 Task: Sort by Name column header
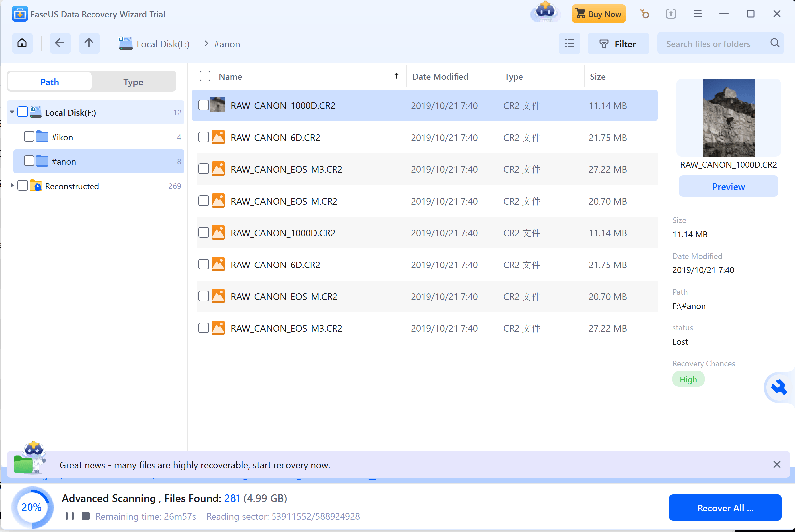[x=230, y=77]
